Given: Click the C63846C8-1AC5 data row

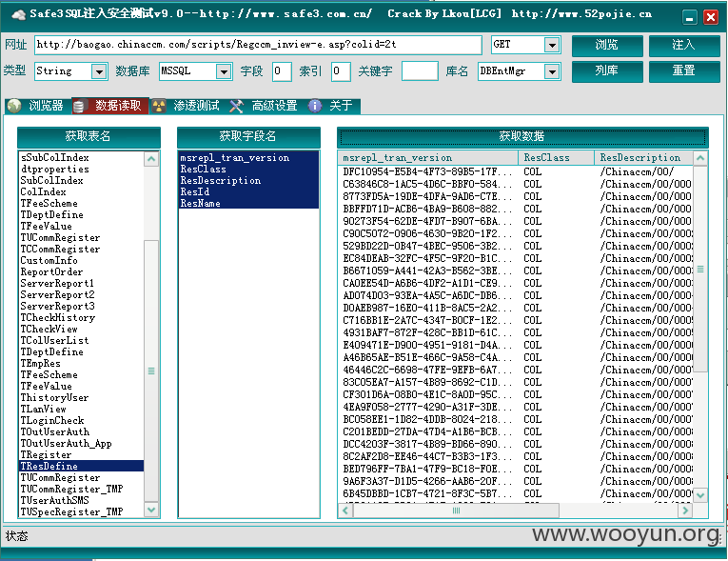Looking at the screenshot, I should [516, 184].
